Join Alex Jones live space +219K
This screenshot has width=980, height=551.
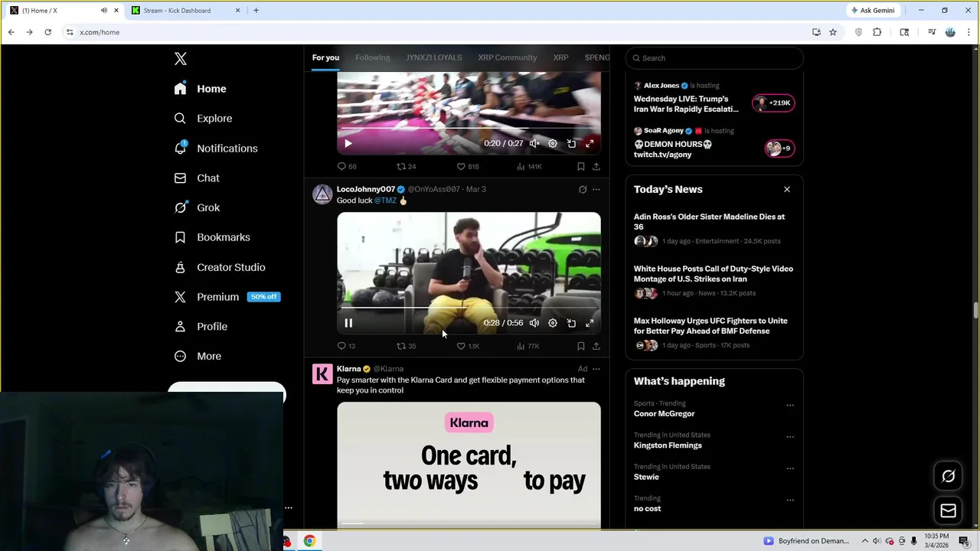(x=773, y=103)
